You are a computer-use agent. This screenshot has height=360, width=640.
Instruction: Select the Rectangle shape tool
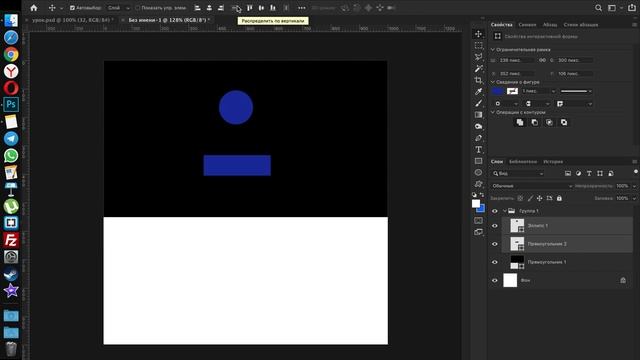tap(478, 161)
